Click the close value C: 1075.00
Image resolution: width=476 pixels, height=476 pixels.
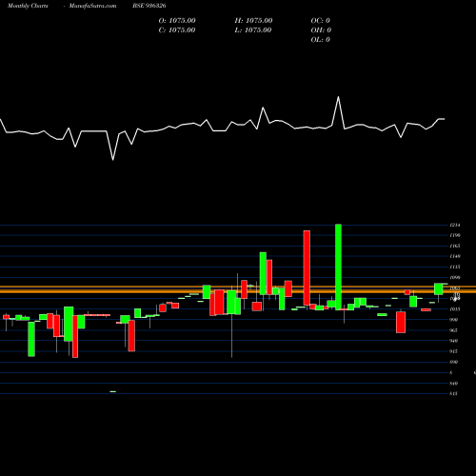tap(177, 30)
